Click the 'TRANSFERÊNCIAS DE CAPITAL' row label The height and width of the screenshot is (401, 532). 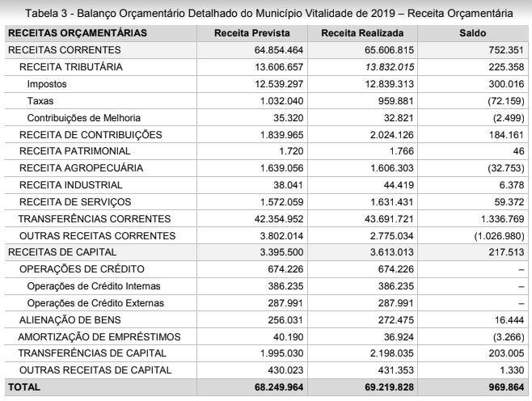(92, 353)
